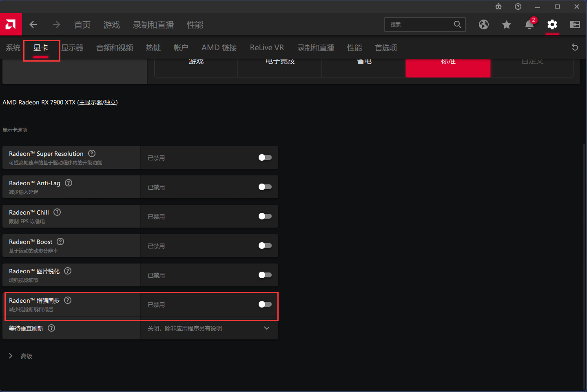
Task: Click the reset arrow icon on the settings tab row
Action: coord(575,47)
